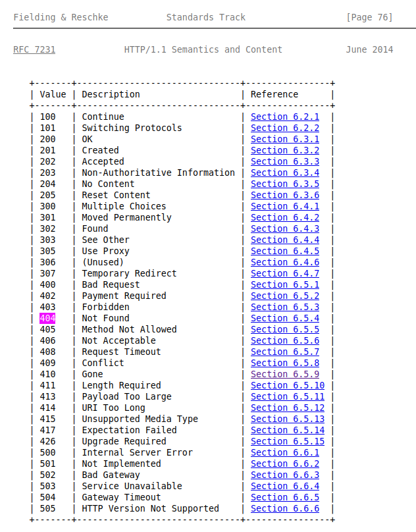
Task: Open the RFC 7231 link
Action: pos(34,49)
